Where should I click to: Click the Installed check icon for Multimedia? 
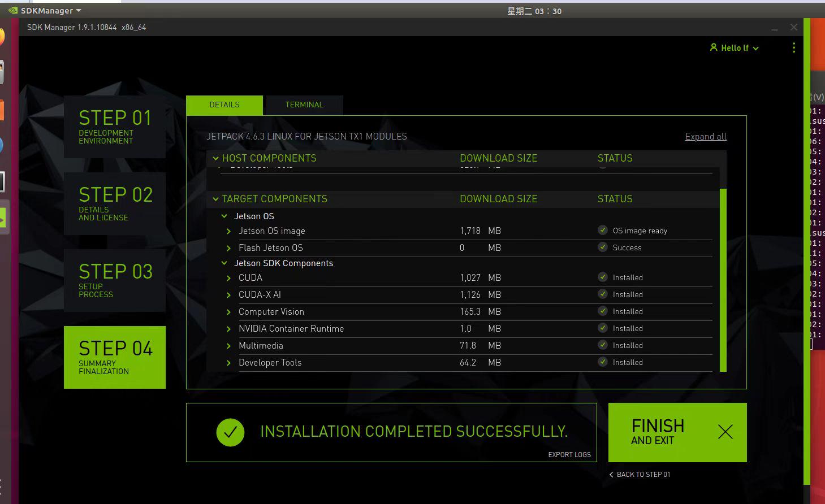(603, 345)
